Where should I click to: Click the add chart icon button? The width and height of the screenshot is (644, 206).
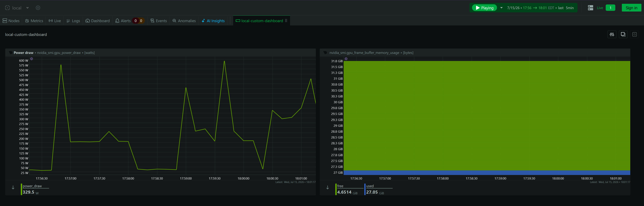coord(635,35)
